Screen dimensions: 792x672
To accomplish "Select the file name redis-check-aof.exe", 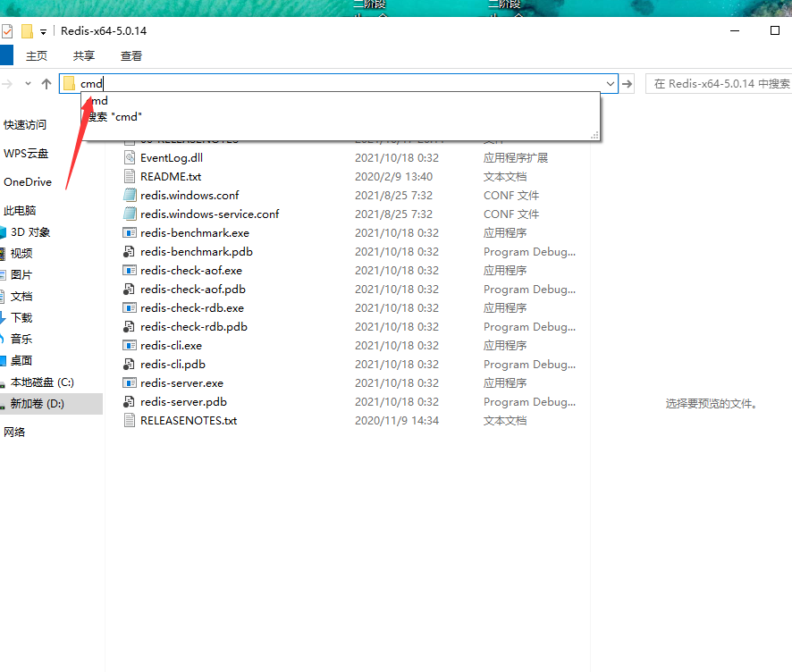I will (x=191, y=271).
